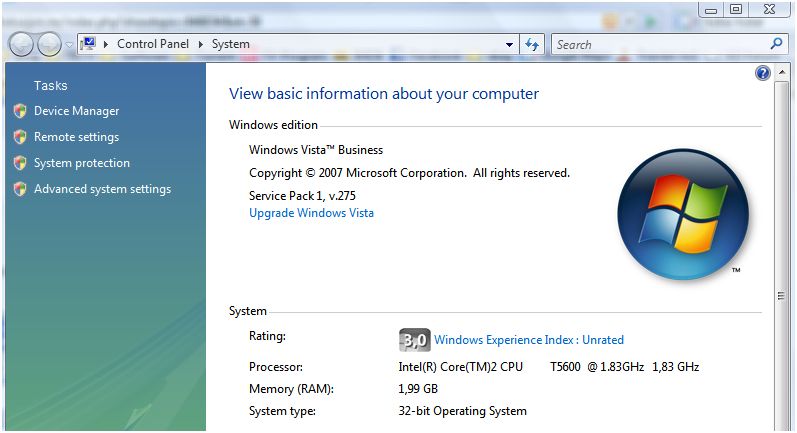Click the vertical scrollbar thumb grip
Screen dimensions: 797x433
coord(781,296)
